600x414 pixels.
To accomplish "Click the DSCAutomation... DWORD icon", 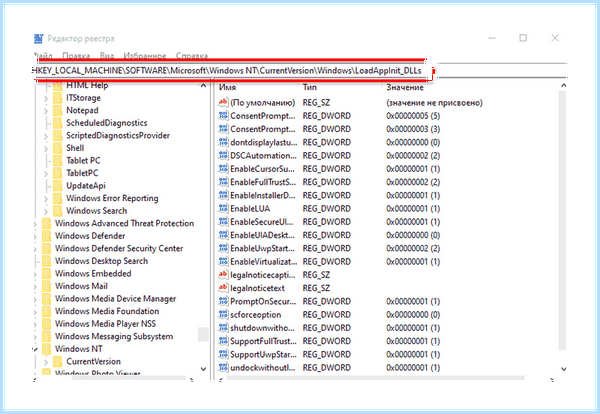I will (x=223, y=155).
